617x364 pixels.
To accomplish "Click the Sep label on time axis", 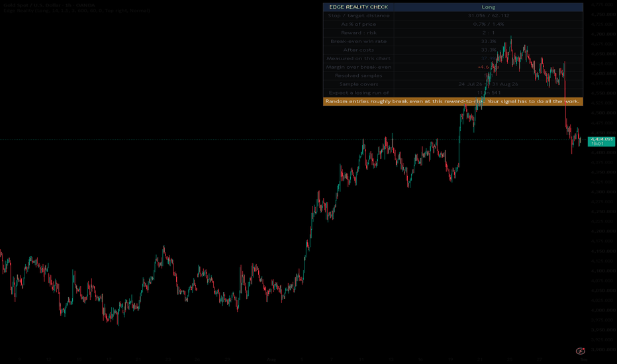I will click(x=584, y=359).
